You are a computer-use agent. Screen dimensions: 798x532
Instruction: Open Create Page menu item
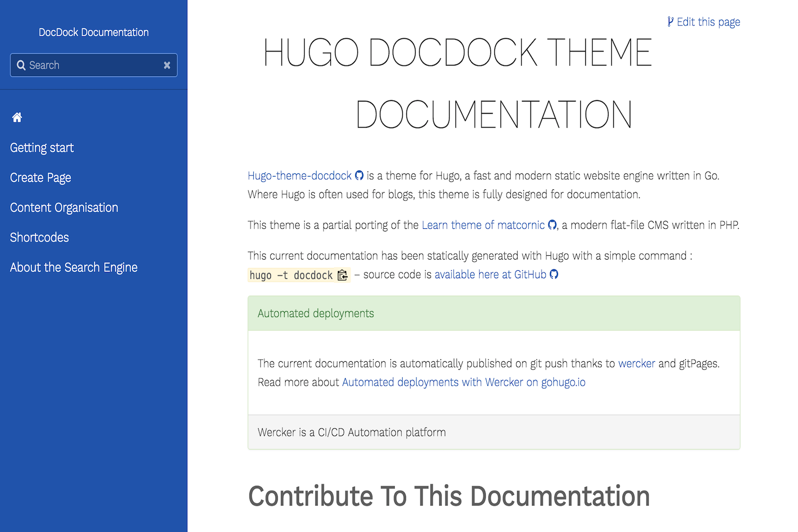coord(40,178)
